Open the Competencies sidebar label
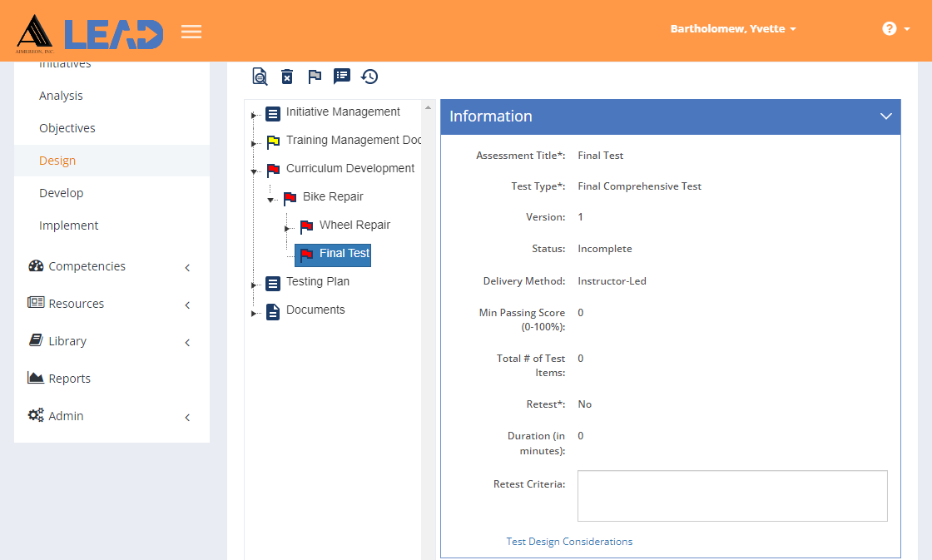The width and height of the screenshot is (932, 560). pos(87,266)
